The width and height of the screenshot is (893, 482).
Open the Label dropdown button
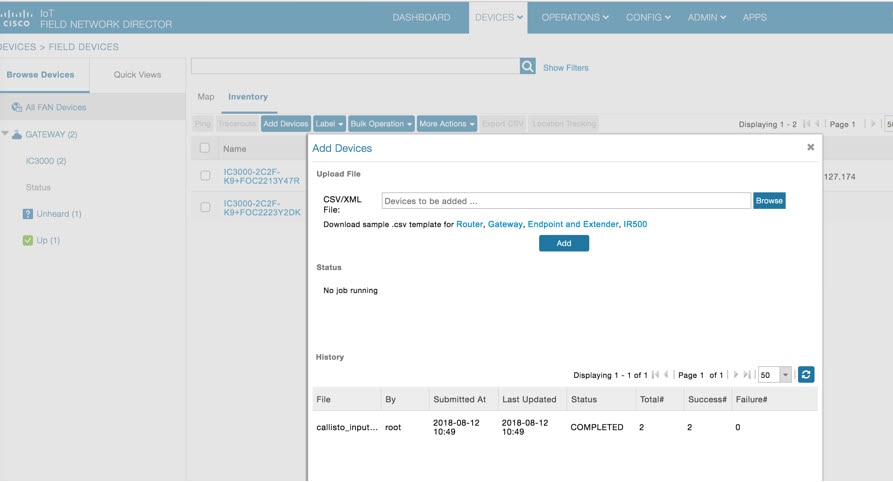click(329, 124)
